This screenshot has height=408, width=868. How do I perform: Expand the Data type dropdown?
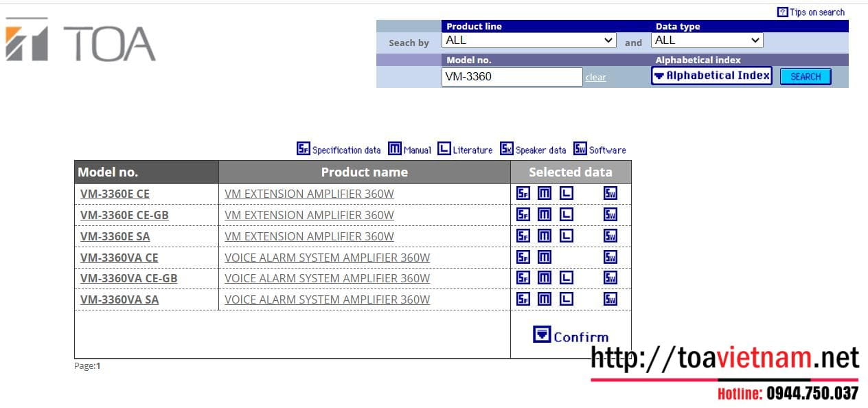tap(707, 41)
